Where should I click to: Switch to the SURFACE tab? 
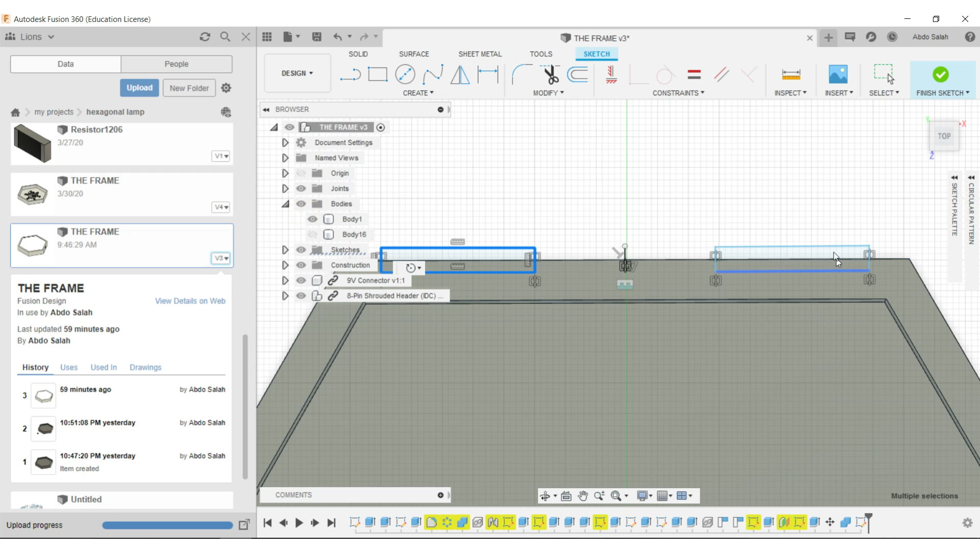[x=414, y=54]
